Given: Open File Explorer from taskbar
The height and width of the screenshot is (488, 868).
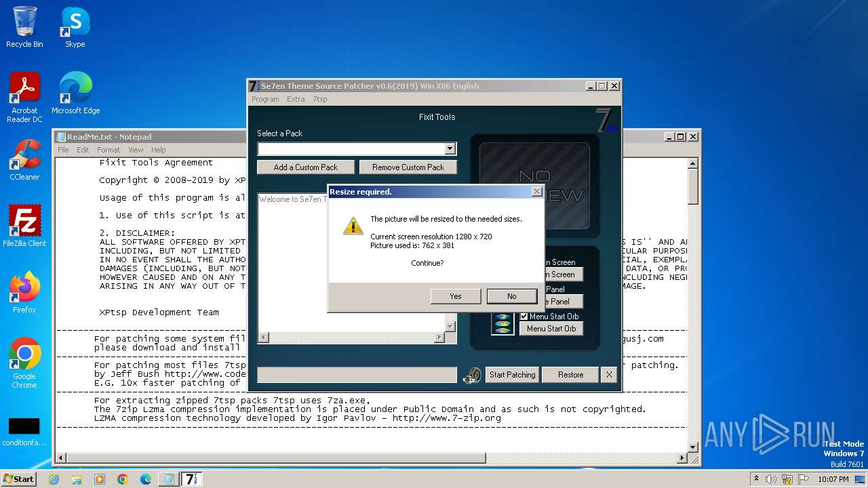Looking at the screenshot, I should click(x=77, y=479).
